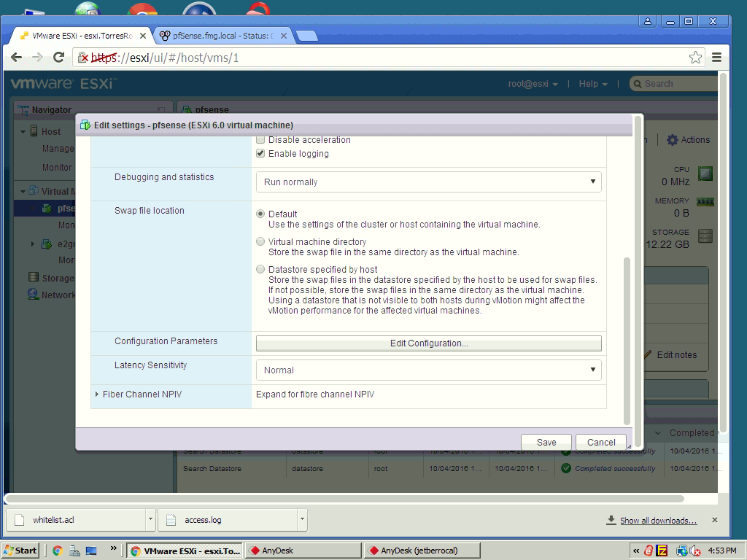Screen dimensions: 747x560
Task: Click the network tray icon
Action: [x=682, y=551]
